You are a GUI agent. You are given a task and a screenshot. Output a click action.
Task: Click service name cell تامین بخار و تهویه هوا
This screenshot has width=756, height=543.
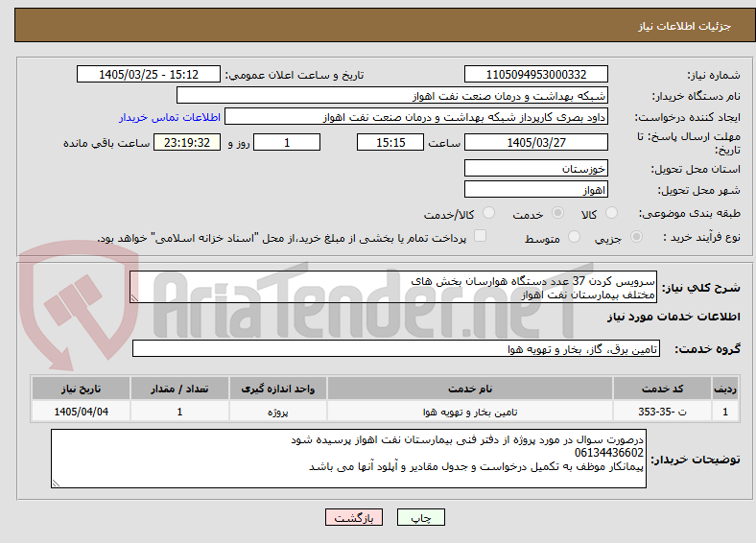pos(470,412)
